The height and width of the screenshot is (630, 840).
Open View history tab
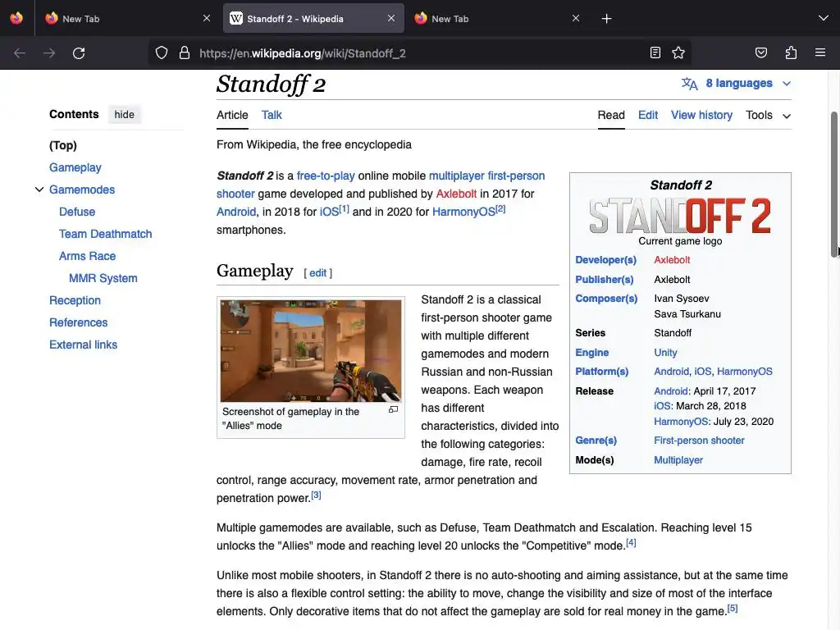tap(701, 115)
